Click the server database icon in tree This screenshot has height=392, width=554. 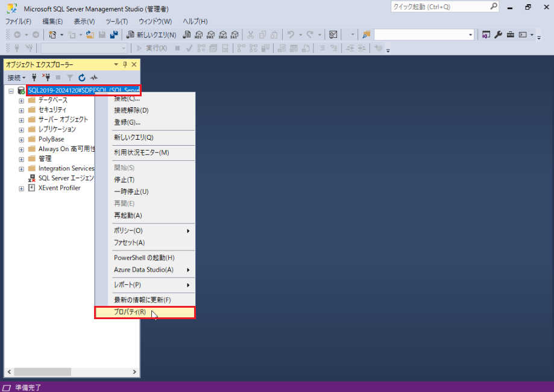click(21, 91)
